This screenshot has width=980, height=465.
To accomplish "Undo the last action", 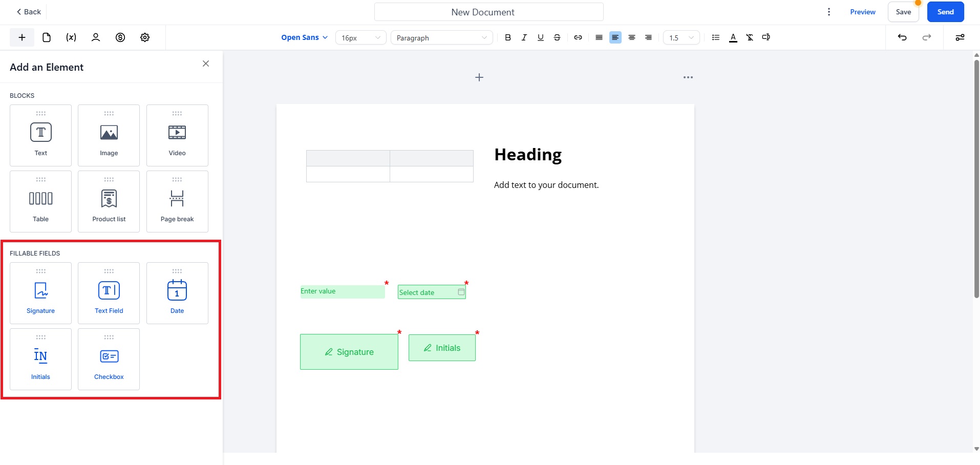I will 902,37.
